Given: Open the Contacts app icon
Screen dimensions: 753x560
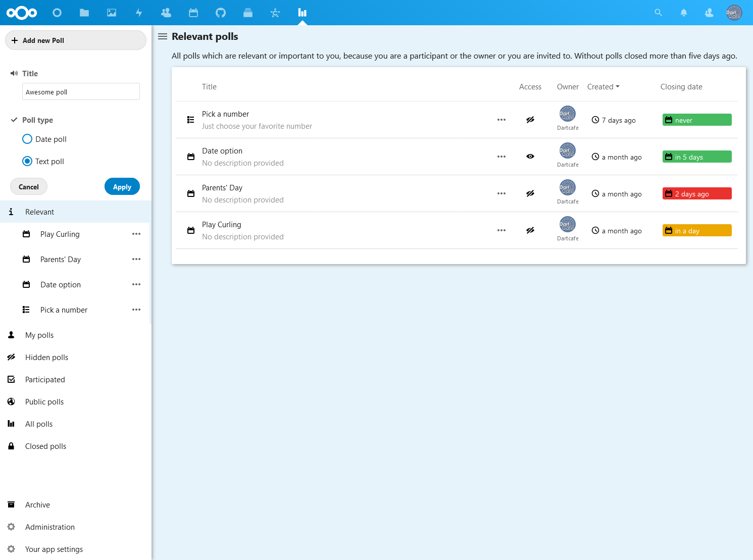Looking at the screenshot, I should click(166, 13).
